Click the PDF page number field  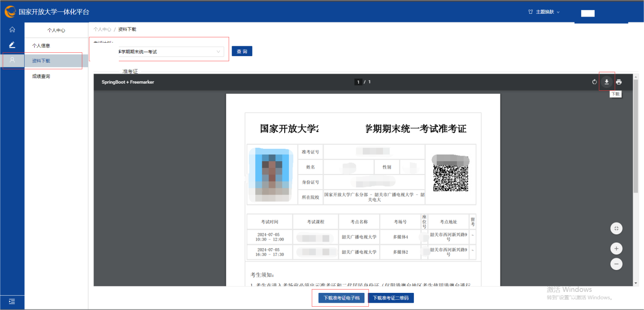click(358, 82)
